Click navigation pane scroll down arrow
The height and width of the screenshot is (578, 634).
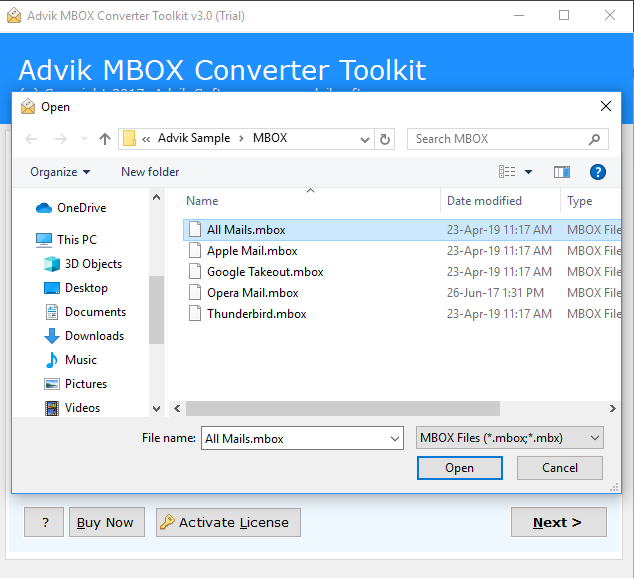pos(156,409)
